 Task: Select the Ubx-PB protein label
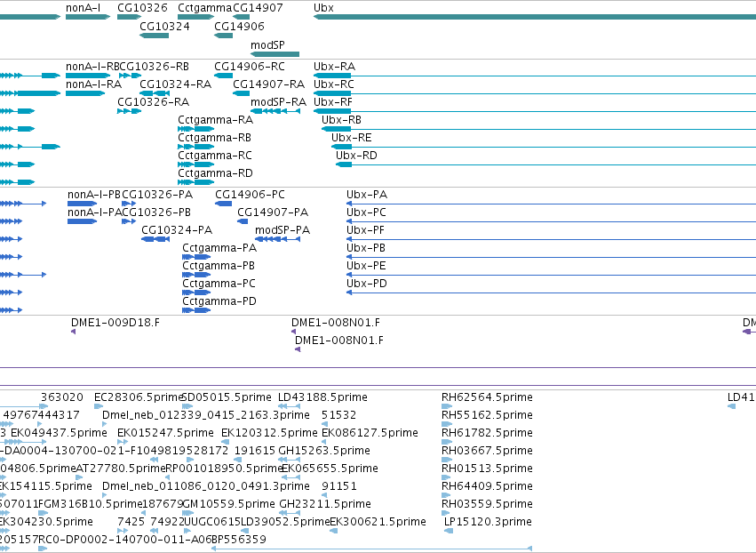click(366, 248)
